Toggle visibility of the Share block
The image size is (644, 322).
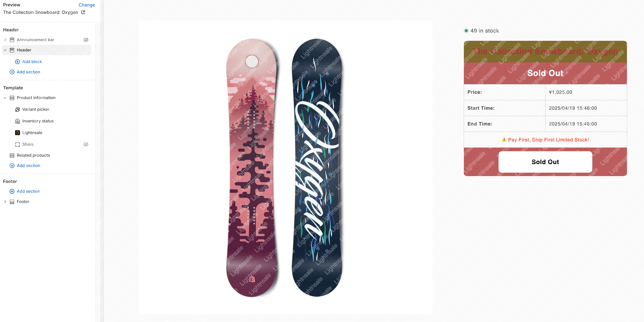click(86, 144)
